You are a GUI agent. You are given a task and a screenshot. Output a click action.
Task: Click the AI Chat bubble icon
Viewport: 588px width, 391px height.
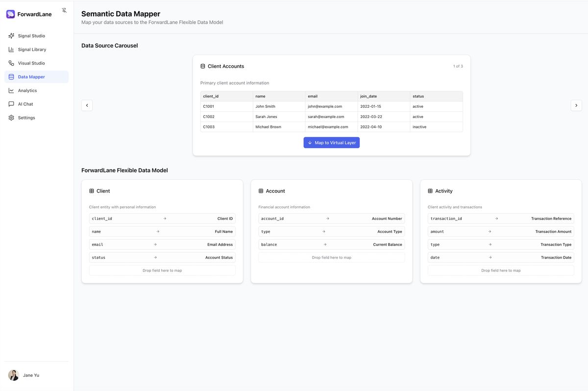pos(11,104)
